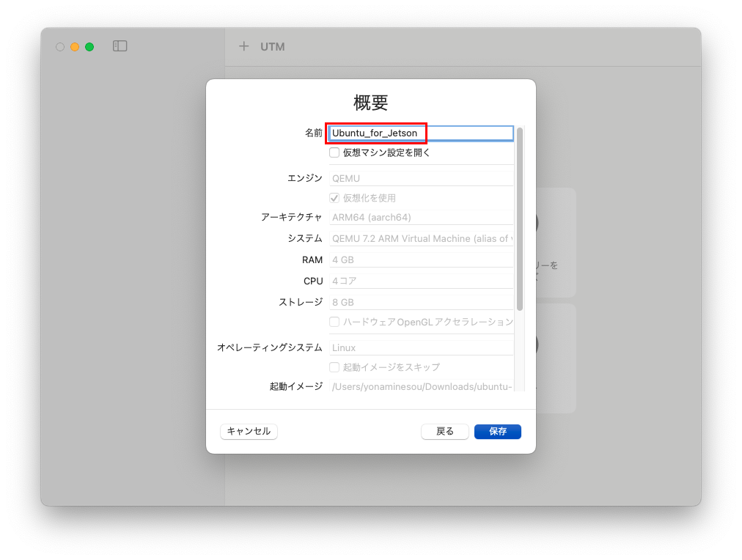742x560 pixels.
Task: Click the UTM toolbar title area
Action: (271, 46)
